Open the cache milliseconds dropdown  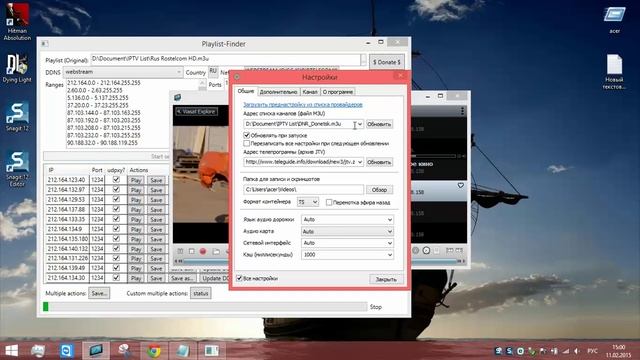(347, 255)
